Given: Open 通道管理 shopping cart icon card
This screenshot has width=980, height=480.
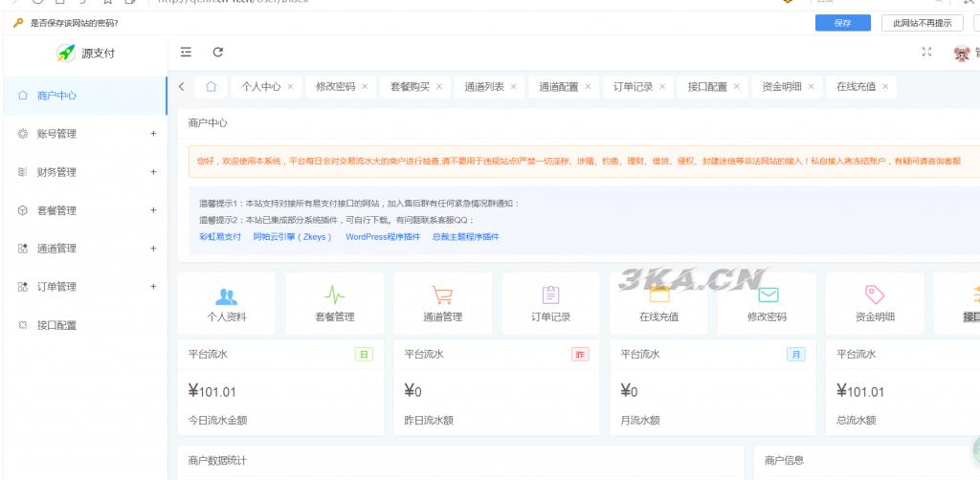Looking at the screenshot, I should tap(442, 304).
